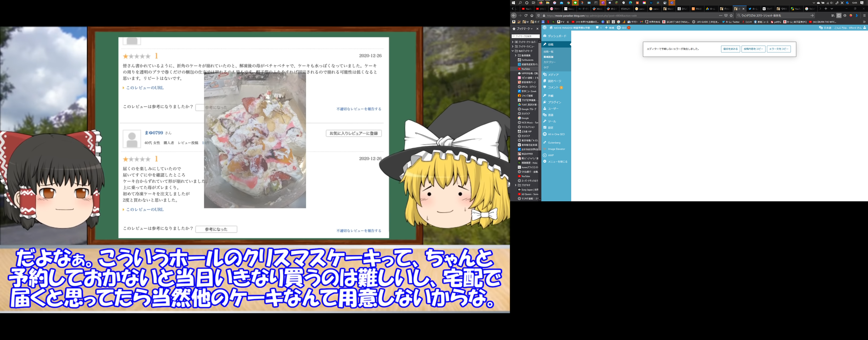Click the Firefox reload page icon
Screen dimensions: 868x340
click(x=526, y=15)
